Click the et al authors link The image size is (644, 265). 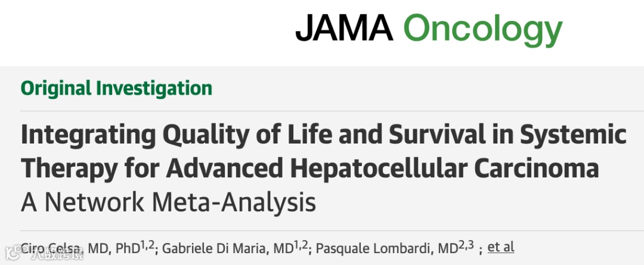[501, 247]
